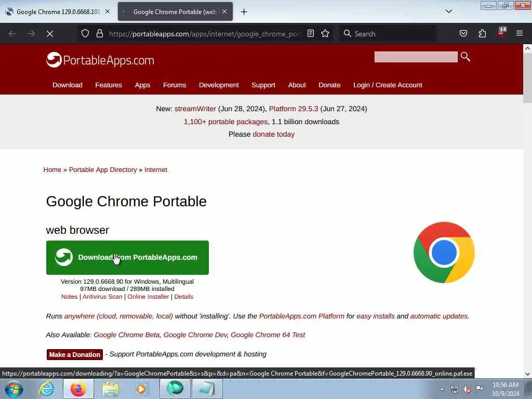Open the Support menu item
Screen dimensions: 532x399
pos(263,85)
